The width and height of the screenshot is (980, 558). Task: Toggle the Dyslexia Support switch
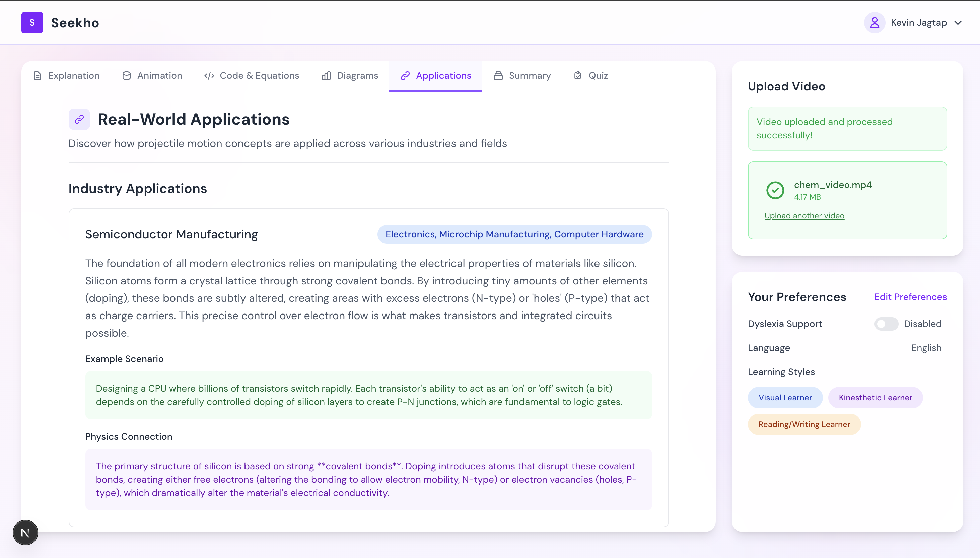[886, 324]
